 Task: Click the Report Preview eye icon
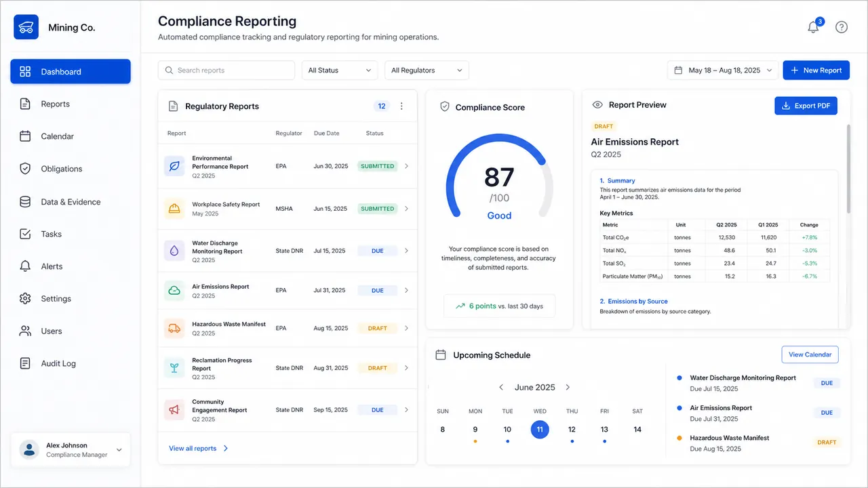point(597,105)
